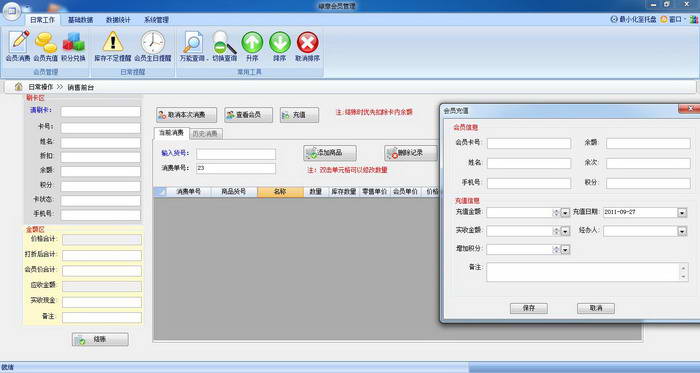The width and height of the screenshot is (700, 373).
Task: Select the 历史消费 history tab
Action: (x=205, y=133)
